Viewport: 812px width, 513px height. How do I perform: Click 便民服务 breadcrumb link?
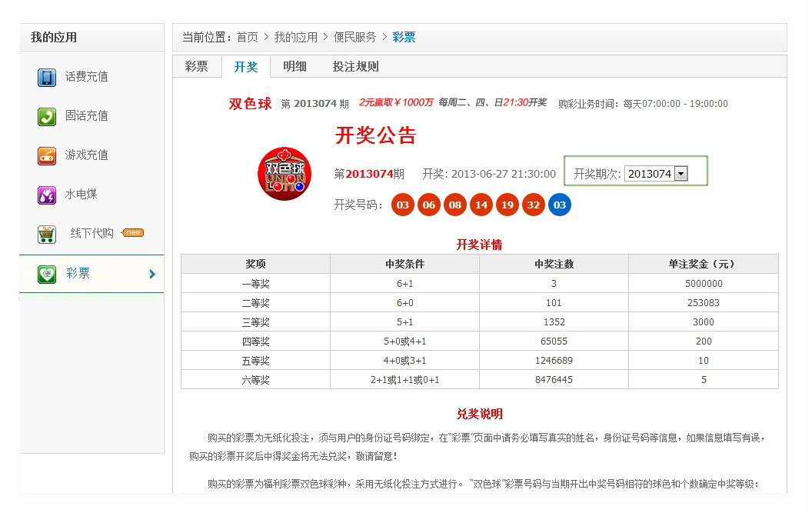point(354,38)
